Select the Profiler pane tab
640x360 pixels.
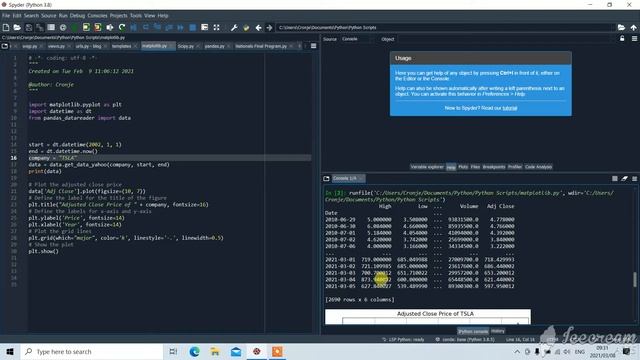pos(515,167)
